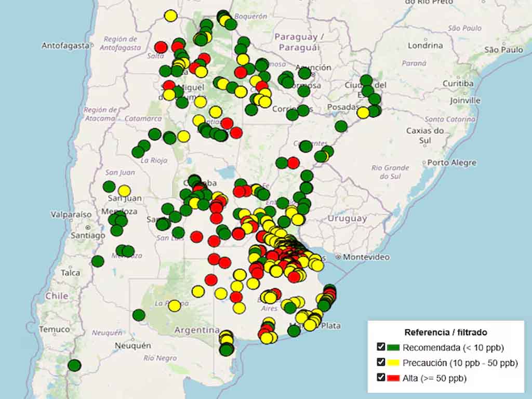This screenshot has height=399, width=532.
Task: Select the yellow marker at the map's top-left near Salta
Action: (170, 16)
